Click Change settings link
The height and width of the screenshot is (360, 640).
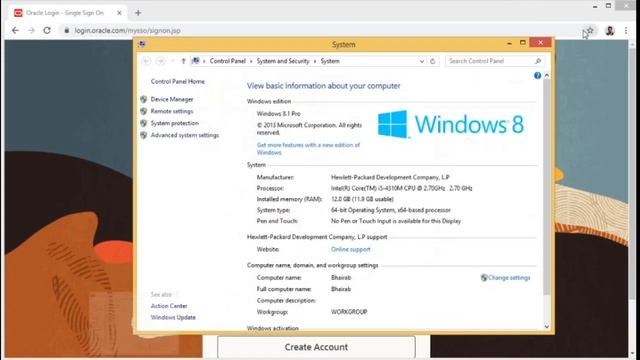pyautogui.click(x=509, y=278)
